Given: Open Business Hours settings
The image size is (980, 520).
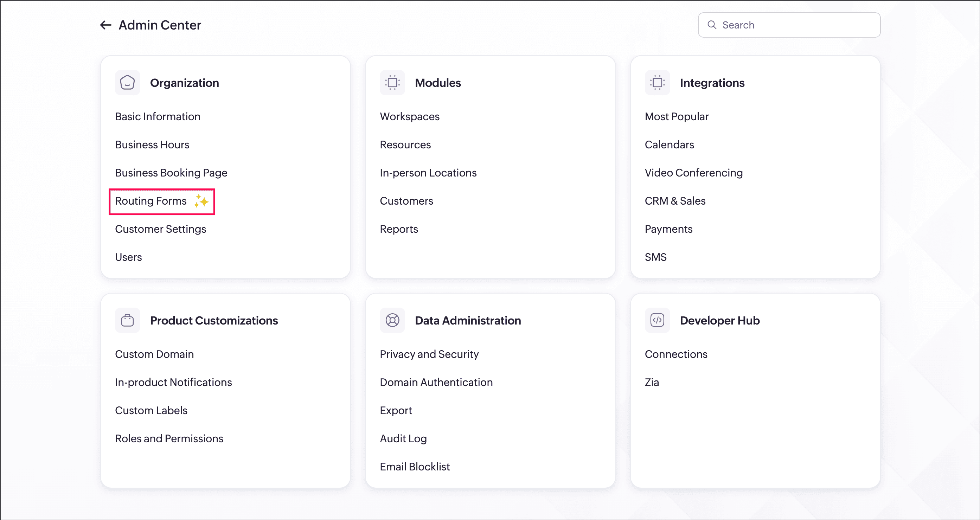Looking at the screenshot, I should pyautogui.click(x=152, y=145).
